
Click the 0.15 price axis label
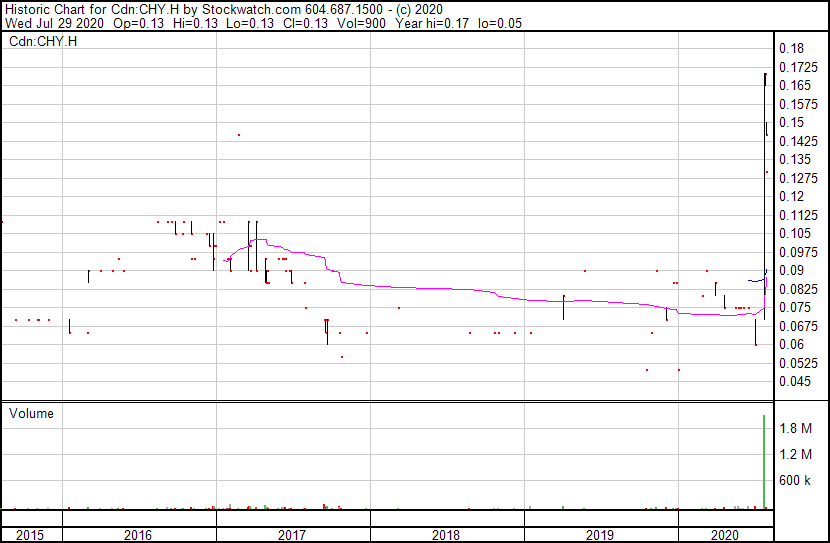pyautogui.click(x=791, y=122)
